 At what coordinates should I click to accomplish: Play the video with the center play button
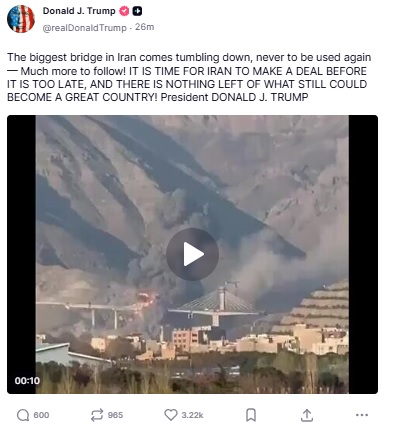(193, 254)
